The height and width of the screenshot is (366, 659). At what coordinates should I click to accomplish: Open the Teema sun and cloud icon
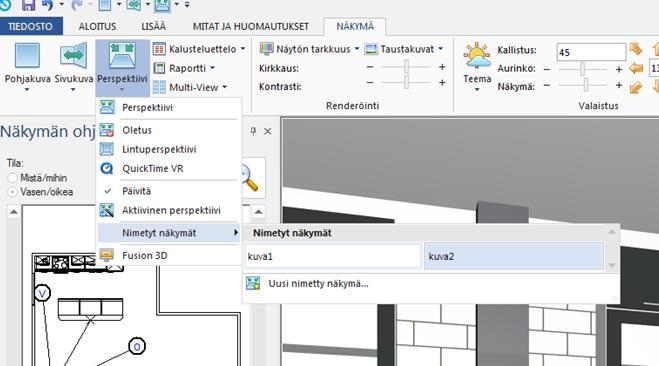pos(477,55)
